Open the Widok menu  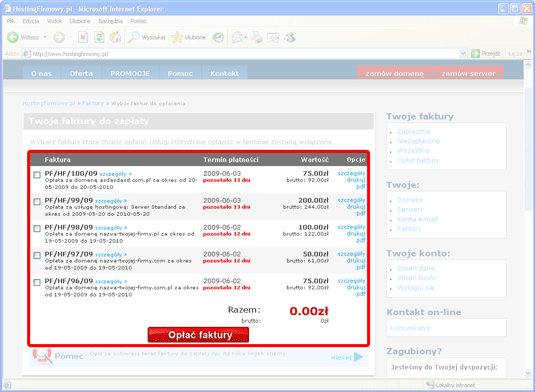click(x=54, y=21)
